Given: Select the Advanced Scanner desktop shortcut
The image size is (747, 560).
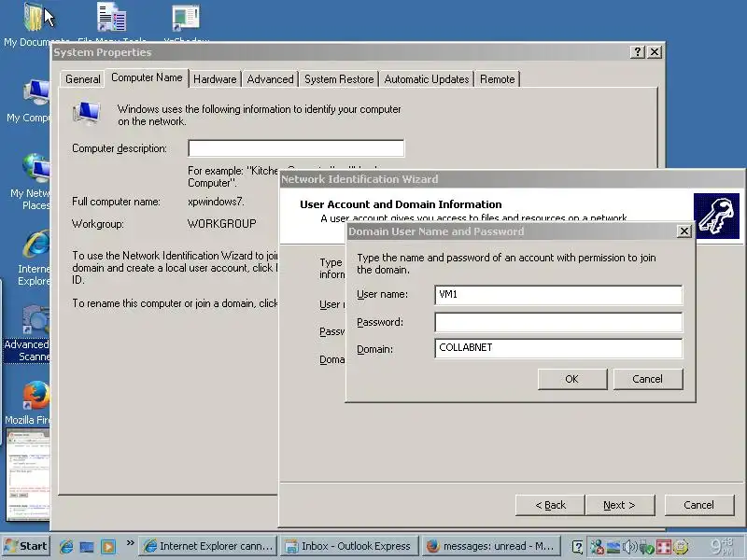Looking at the screenshot, I should (x=36, y=320).
